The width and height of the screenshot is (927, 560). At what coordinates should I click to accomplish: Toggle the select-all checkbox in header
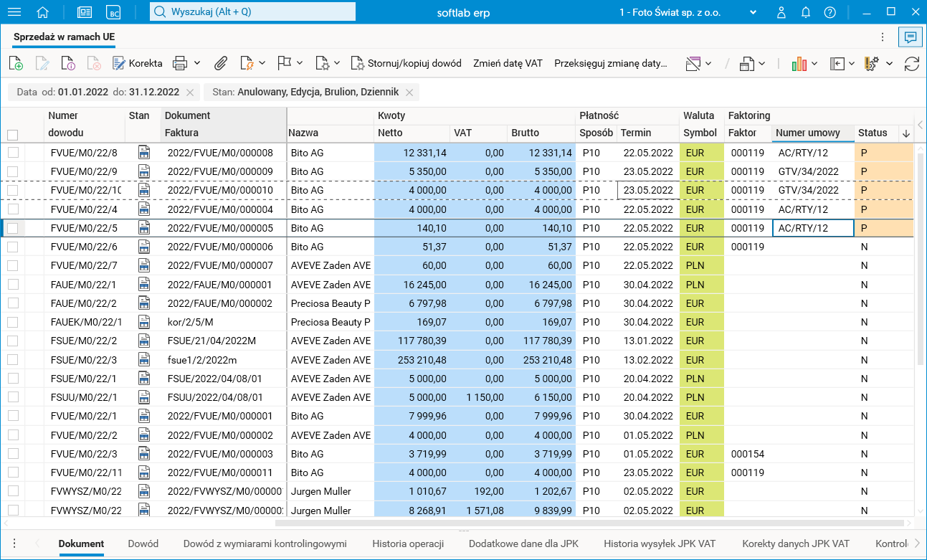[13, 134]
